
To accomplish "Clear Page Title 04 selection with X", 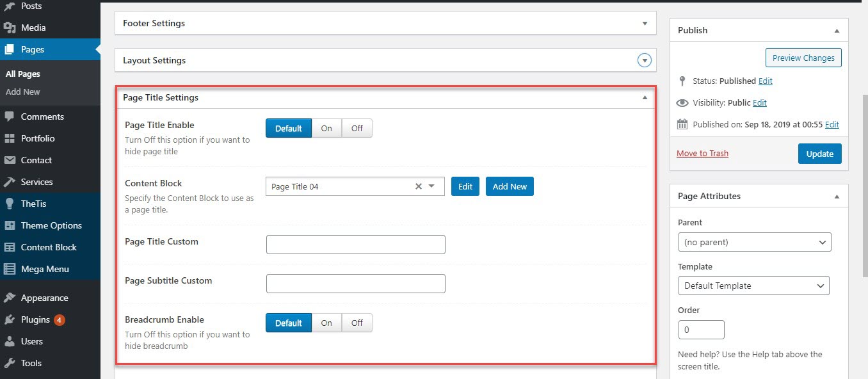I will 419,186.
